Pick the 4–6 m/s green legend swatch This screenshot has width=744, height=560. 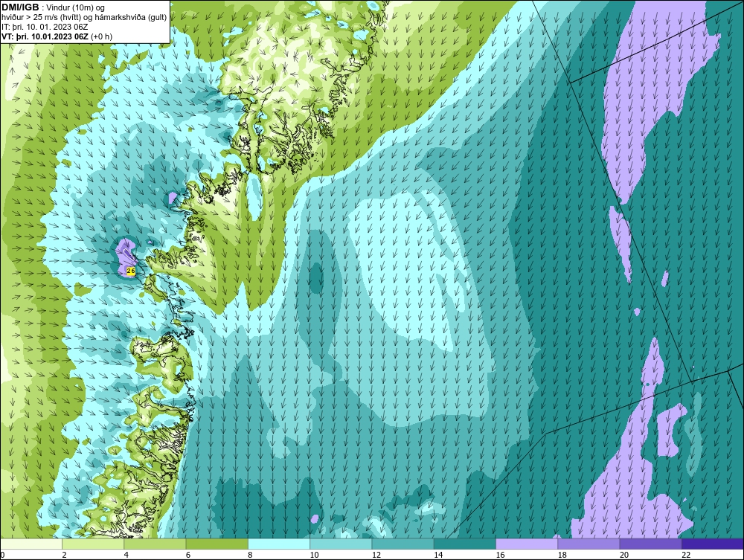click(x=155, y=544)
